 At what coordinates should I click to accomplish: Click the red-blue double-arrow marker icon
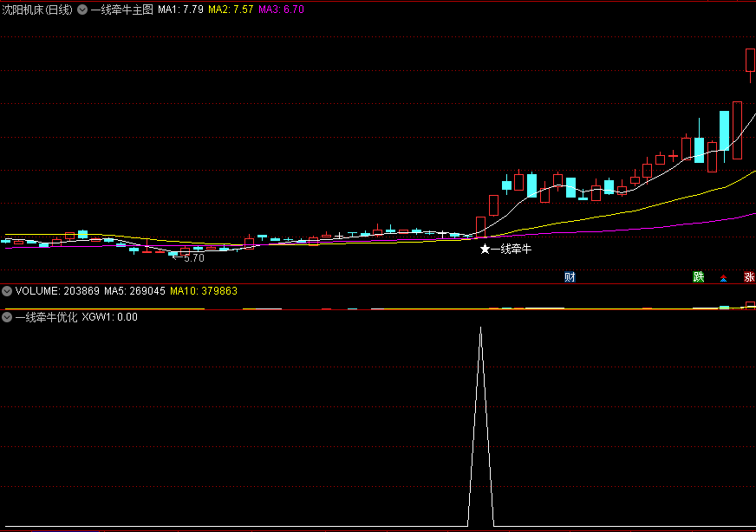pyautogui.click(x=723, y=278)
